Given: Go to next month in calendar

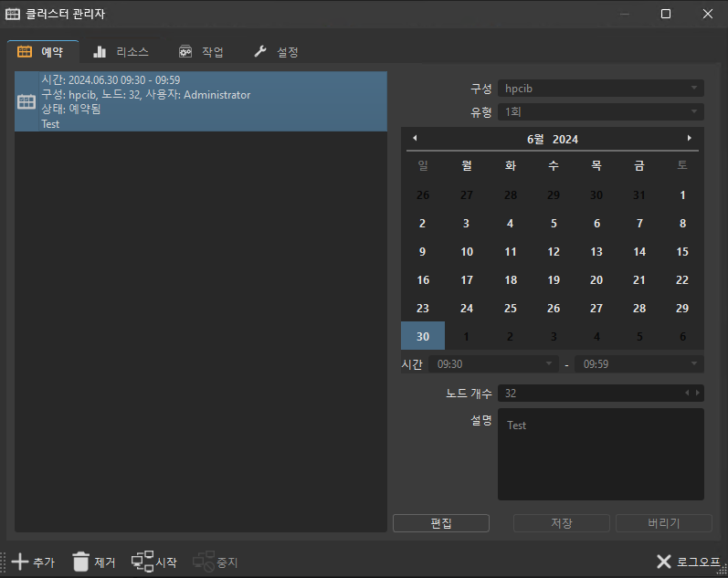Looking at the screenshot, I should coord(690,138).
